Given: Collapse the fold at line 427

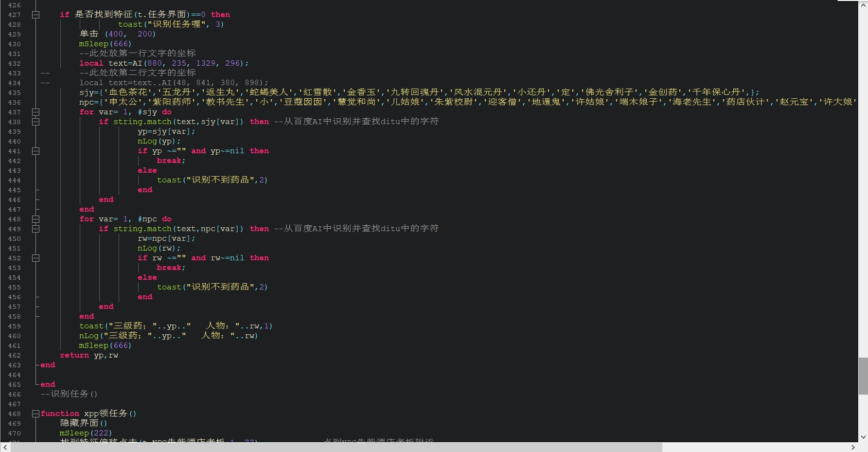Looking at the screenshot, I should [x=35, y=15].
